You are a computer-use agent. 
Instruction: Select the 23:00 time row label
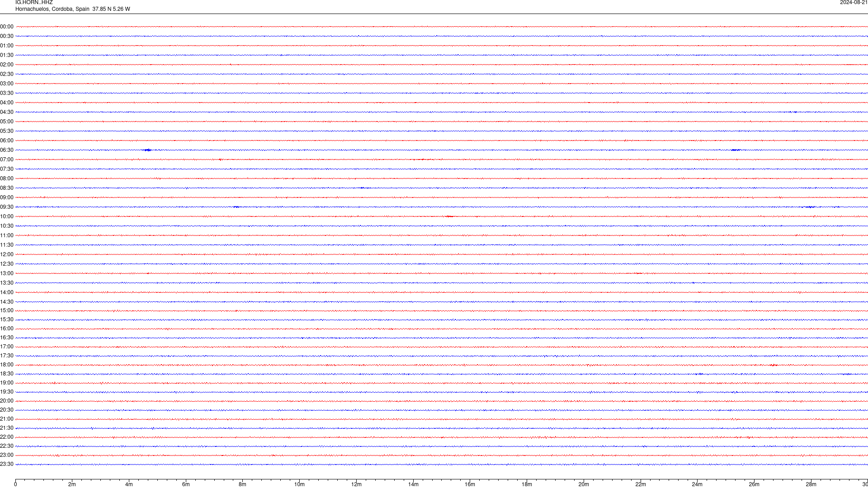pos(7,455)
